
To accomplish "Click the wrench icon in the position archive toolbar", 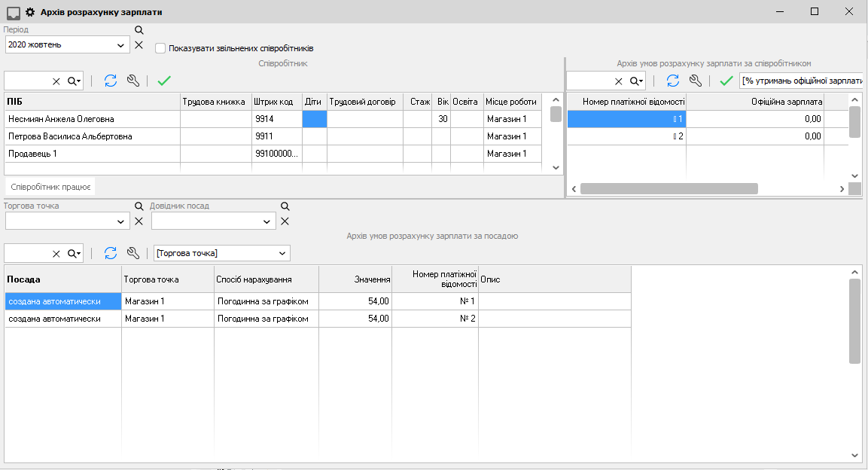I will click(132, 253).
